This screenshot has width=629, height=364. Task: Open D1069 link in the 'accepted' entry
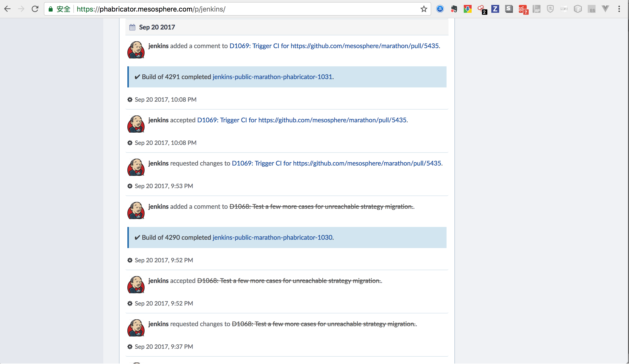[302, 120]
